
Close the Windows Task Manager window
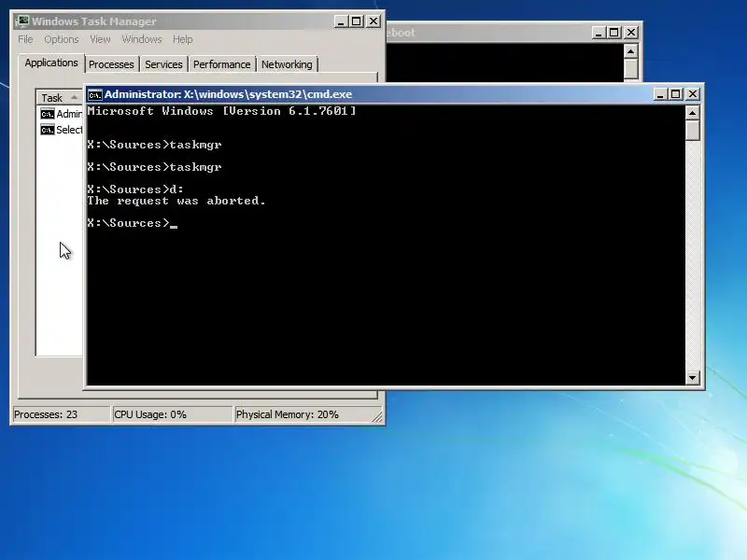tap(374, 21)
